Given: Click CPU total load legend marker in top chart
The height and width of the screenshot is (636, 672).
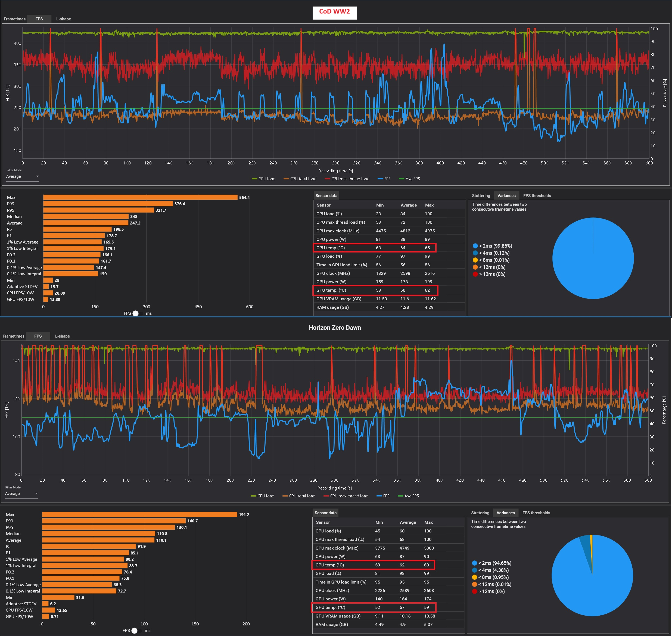Looking at the screenshot, I should coord(286,179).
